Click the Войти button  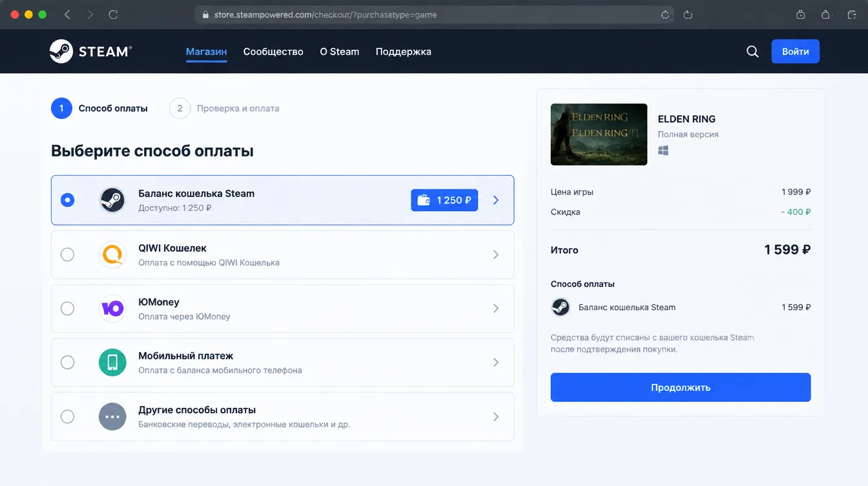click(796, 52)
